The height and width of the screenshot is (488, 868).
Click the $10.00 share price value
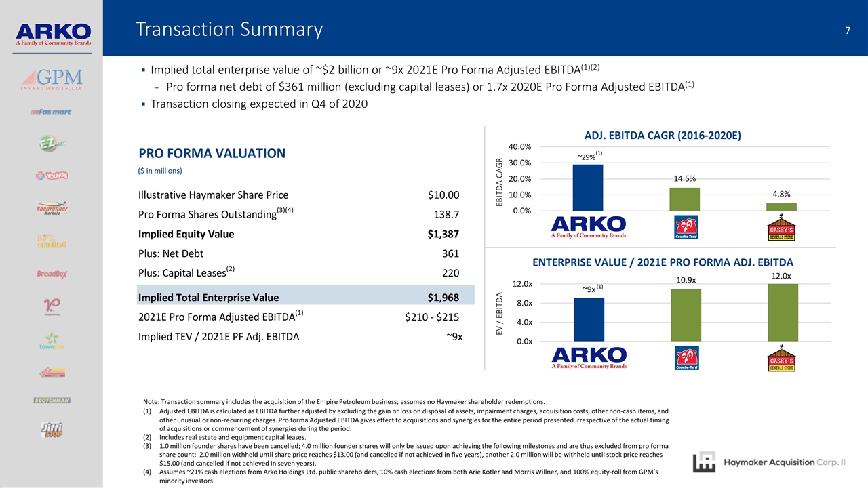(443, 195)
